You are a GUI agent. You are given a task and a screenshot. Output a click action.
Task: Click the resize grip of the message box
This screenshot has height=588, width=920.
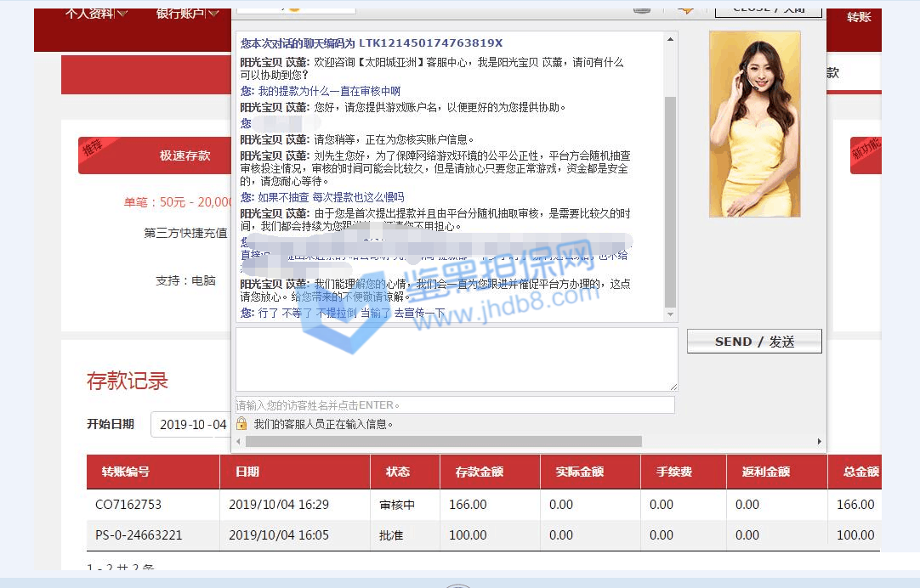coord(673,387)
